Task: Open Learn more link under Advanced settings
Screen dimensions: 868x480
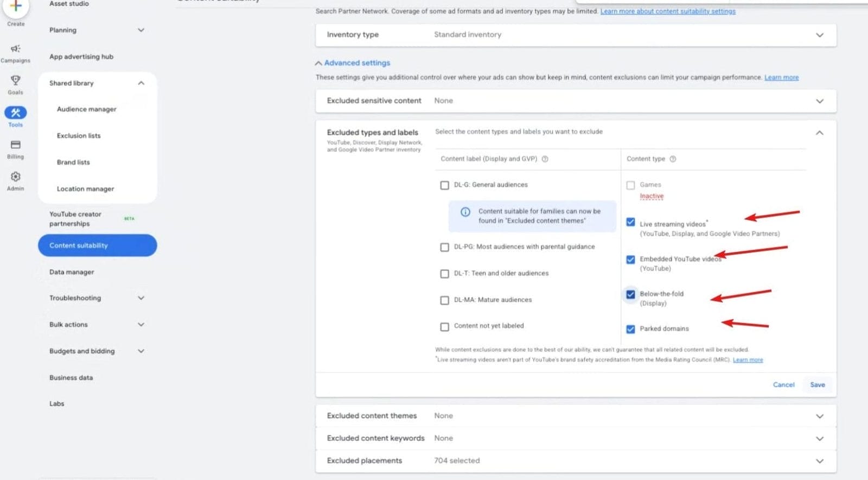Action: [782, 78]
